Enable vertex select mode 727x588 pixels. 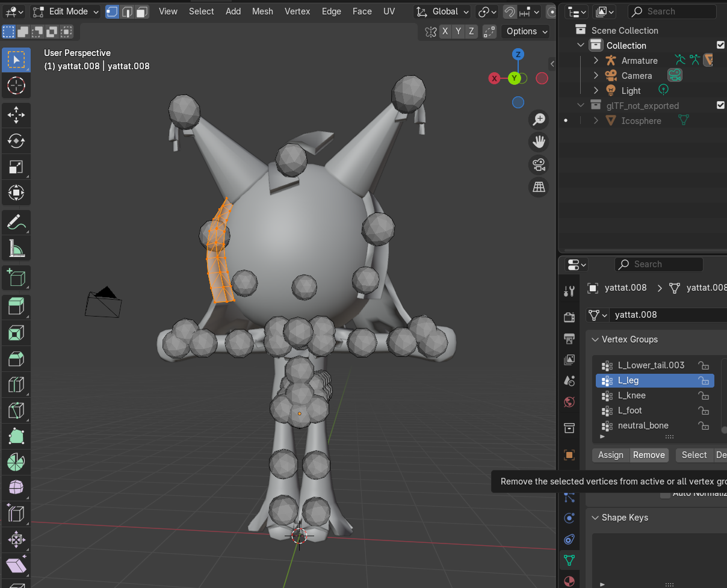pyautogui.click(x=112, y=11)
